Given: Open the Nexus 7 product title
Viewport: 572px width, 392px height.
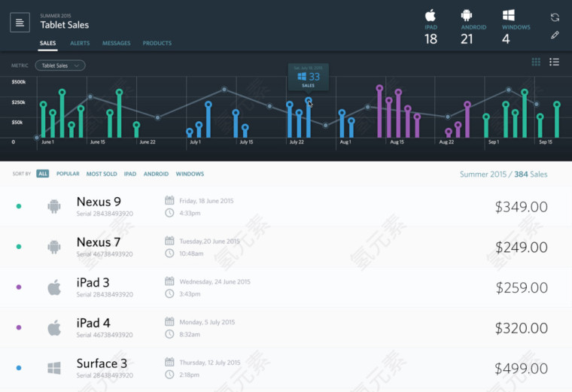Looking at the screenshot, I should pyautogui.click(x=99, y=242).
